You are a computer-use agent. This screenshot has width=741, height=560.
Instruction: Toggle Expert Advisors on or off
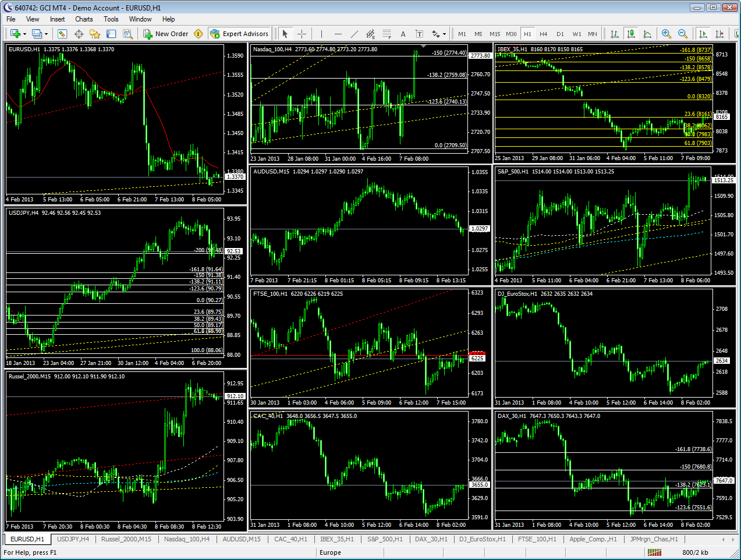239,34
